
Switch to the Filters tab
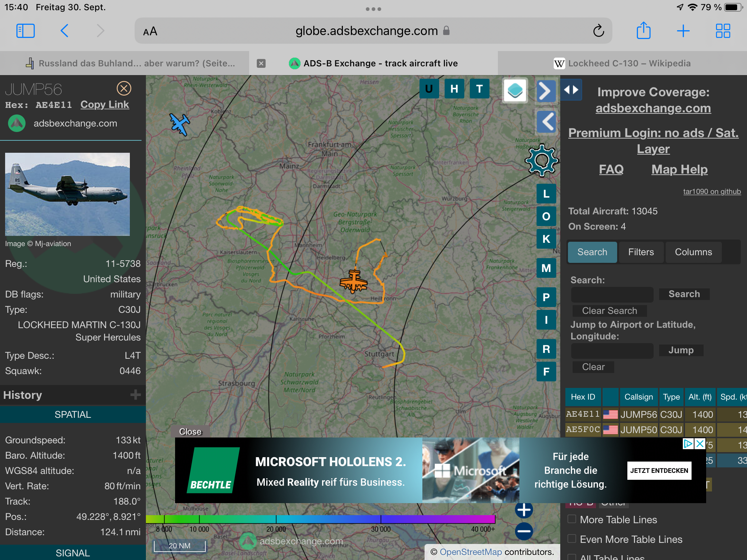pos(640,252)
